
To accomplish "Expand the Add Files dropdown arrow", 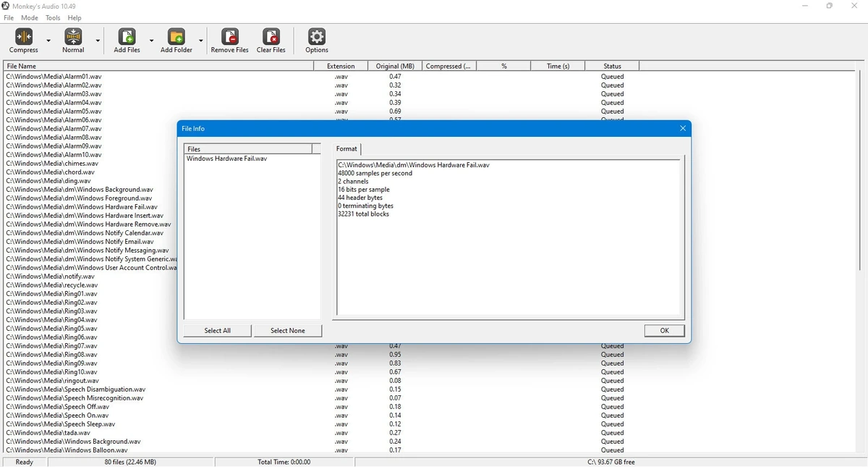I will click(x=151, y=41).
